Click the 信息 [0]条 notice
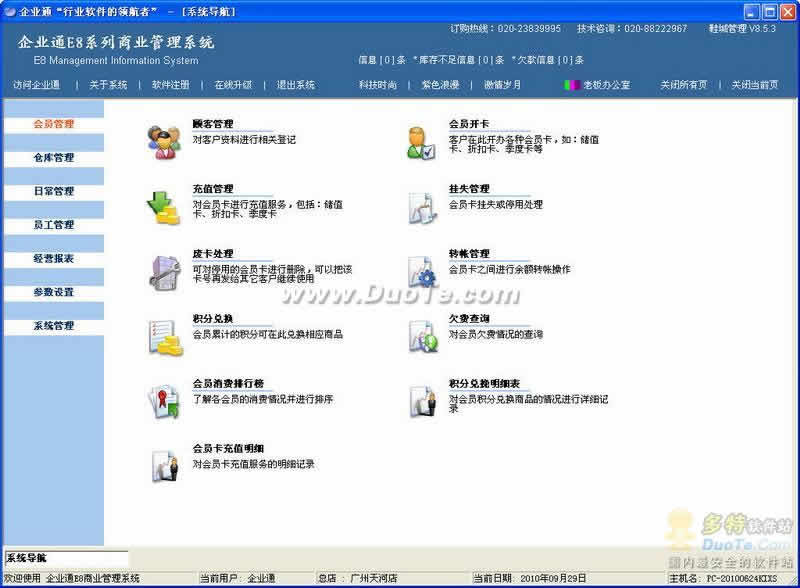Screen dimensions: 800x588 point(382,60)
